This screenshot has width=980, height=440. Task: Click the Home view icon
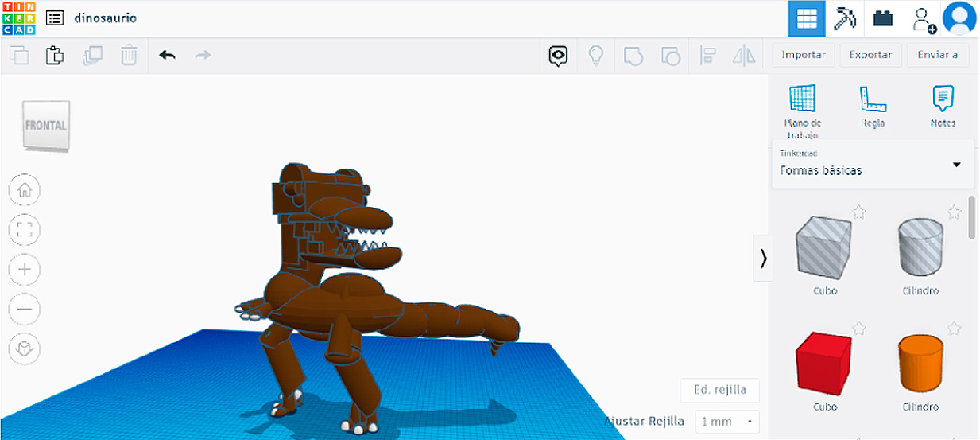pyautogui.click(x=25, y=190)
